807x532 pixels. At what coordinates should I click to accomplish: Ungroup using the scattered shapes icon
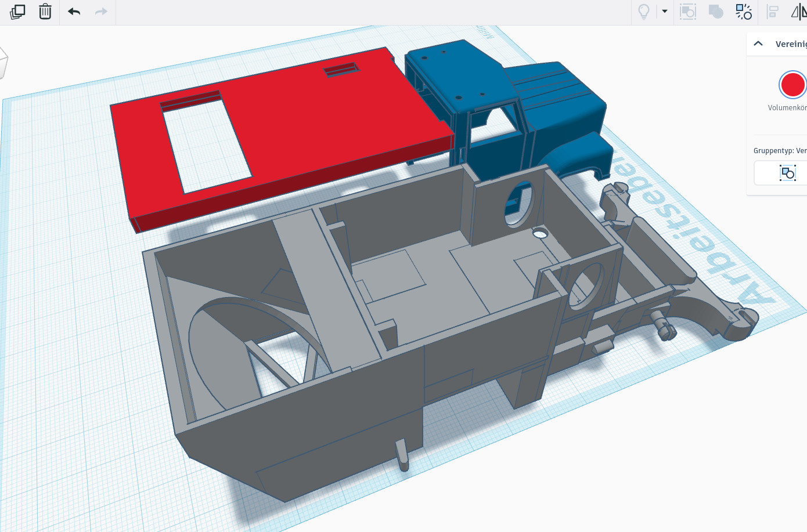744,12
